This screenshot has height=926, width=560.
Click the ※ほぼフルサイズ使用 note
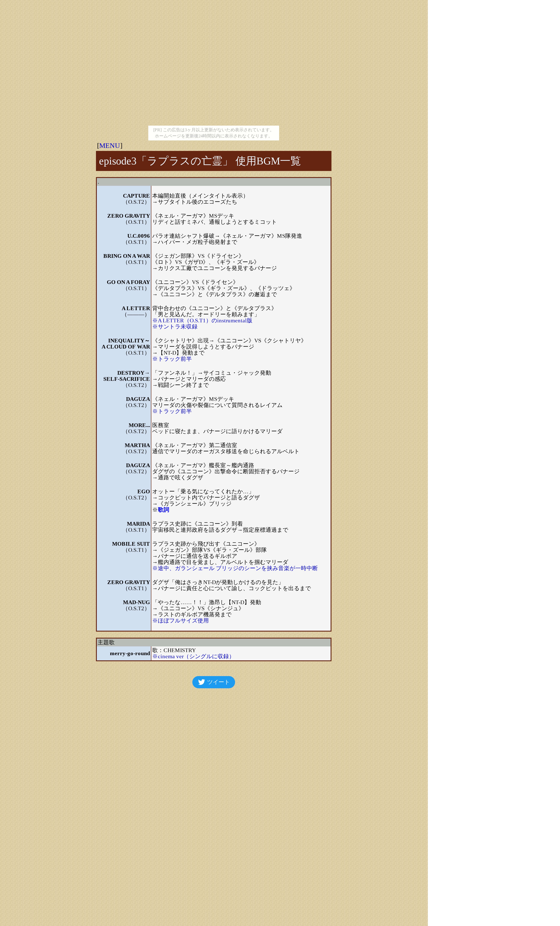click(x=180, y=621)
